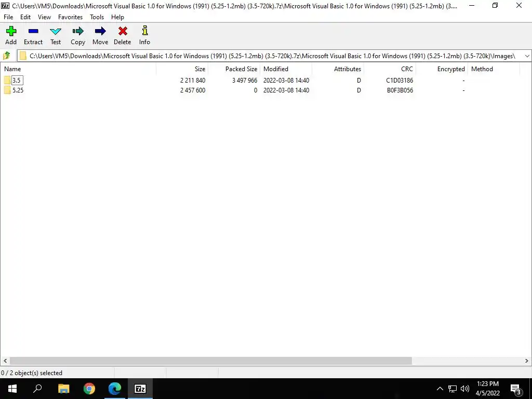Click the taskbar clock 1:23 PM
Screen dimensions: 532x399
tap(487, 384)
